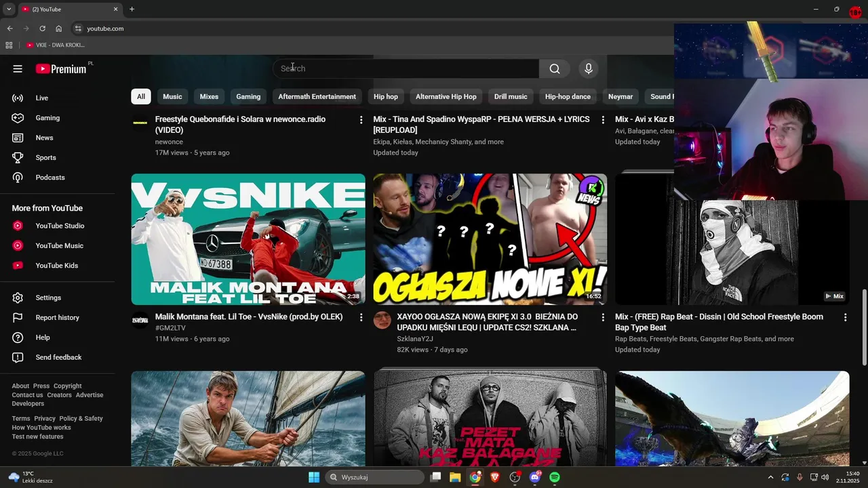The width and height of the screenshot is (868, 488).
Task: Select the All filter chip
Action: (141, 97)
